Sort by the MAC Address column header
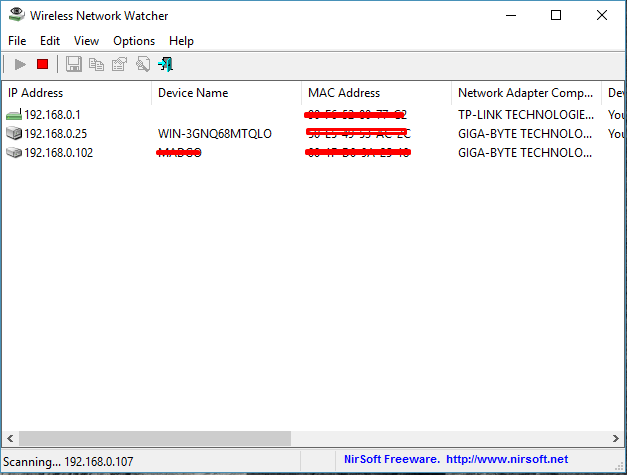 344,93
